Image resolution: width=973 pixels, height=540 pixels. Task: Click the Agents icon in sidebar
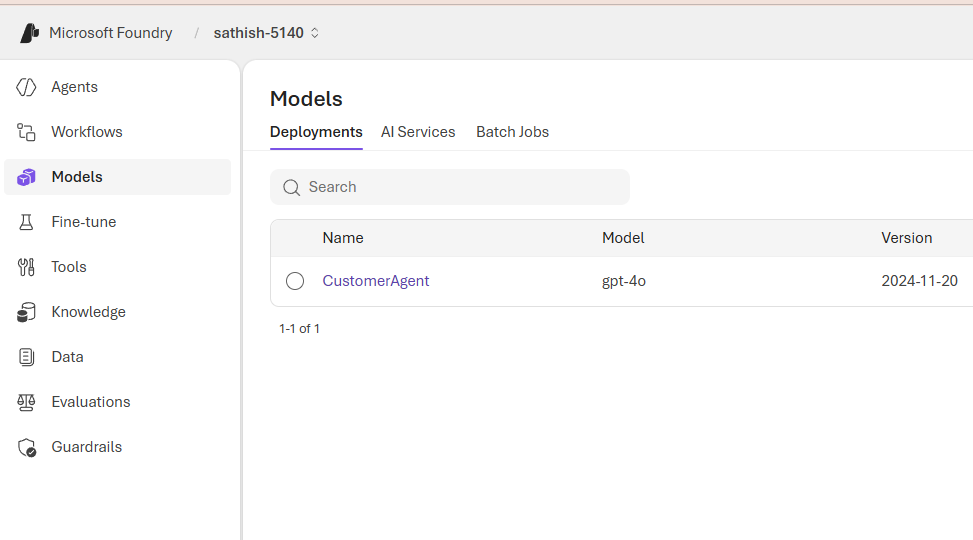click(27, 87)
